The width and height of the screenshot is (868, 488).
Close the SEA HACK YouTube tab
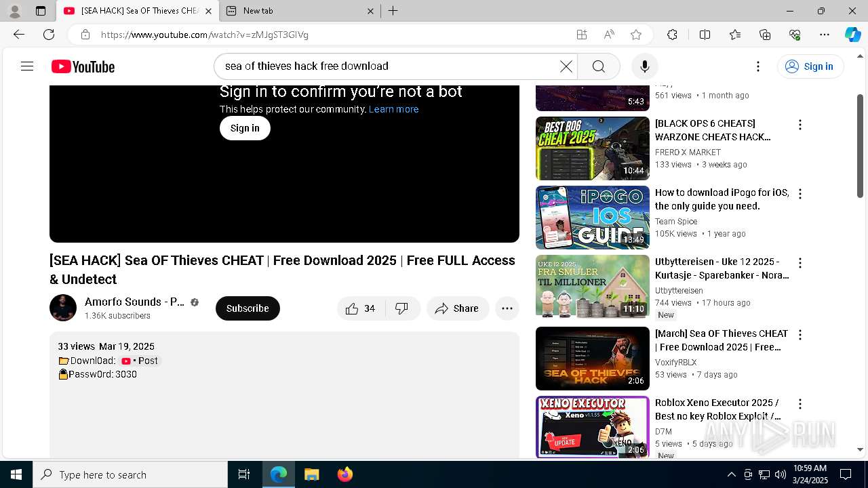[208, 11]
